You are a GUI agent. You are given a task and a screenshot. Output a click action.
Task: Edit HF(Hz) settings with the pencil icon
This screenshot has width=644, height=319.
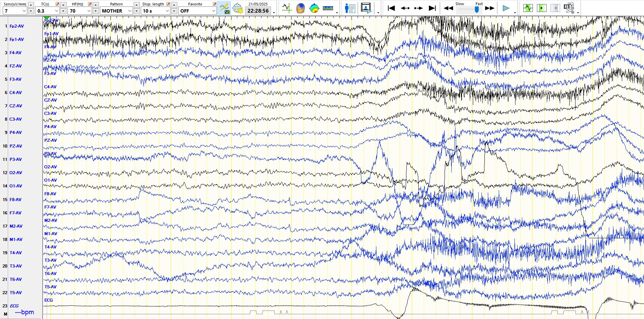pyautogui.click(x=90, y=4)
